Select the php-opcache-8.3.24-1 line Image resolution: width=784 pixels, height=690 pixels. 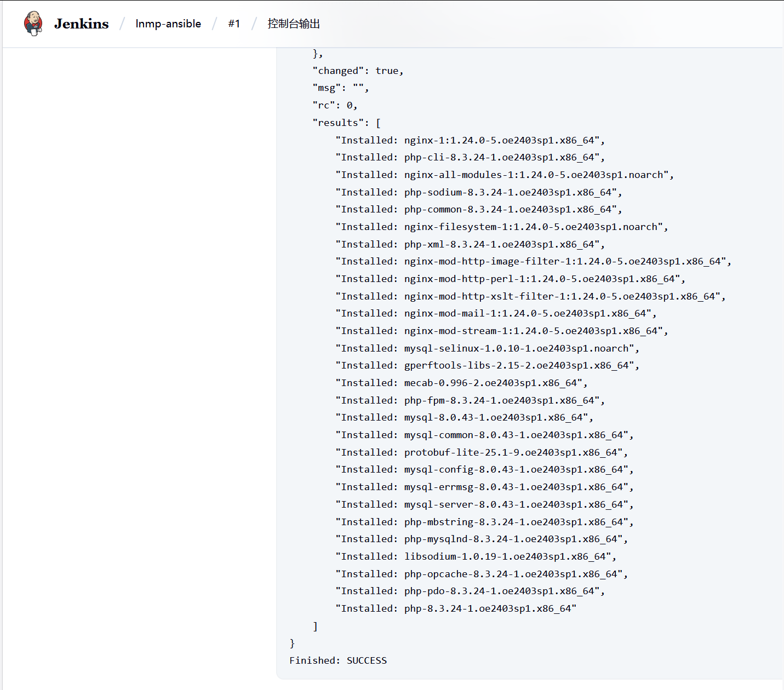tap(482, 574)
